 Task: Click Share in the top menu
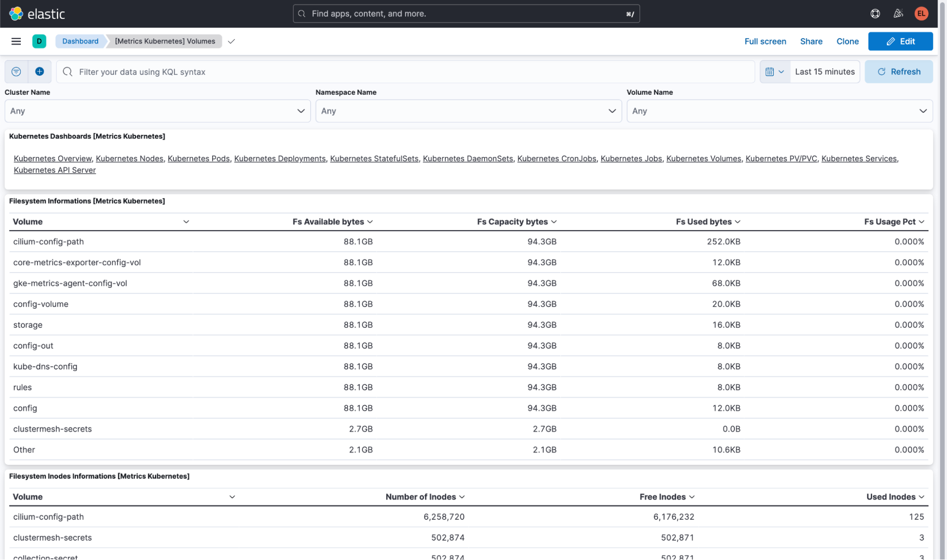coord(811,41)
